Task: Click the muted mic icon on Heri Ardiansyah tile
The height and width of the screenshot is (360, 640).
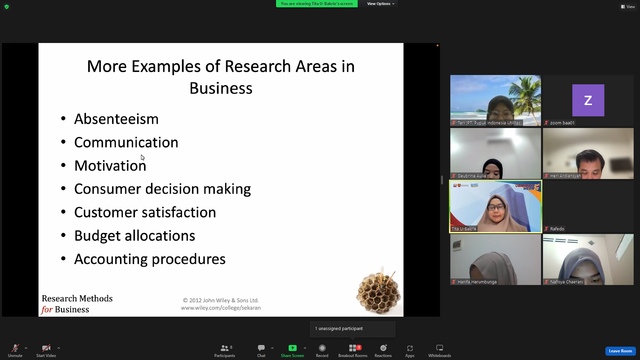Action: tap(547, 176)
